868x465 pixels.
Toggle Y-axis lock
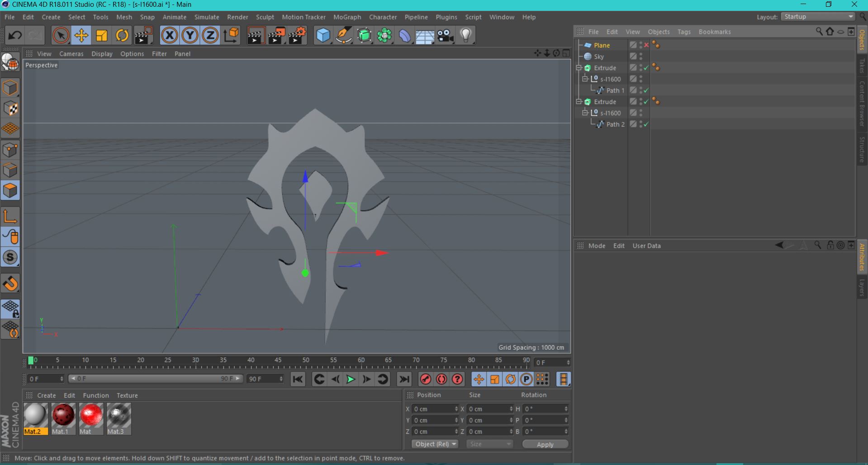point(190,35)
